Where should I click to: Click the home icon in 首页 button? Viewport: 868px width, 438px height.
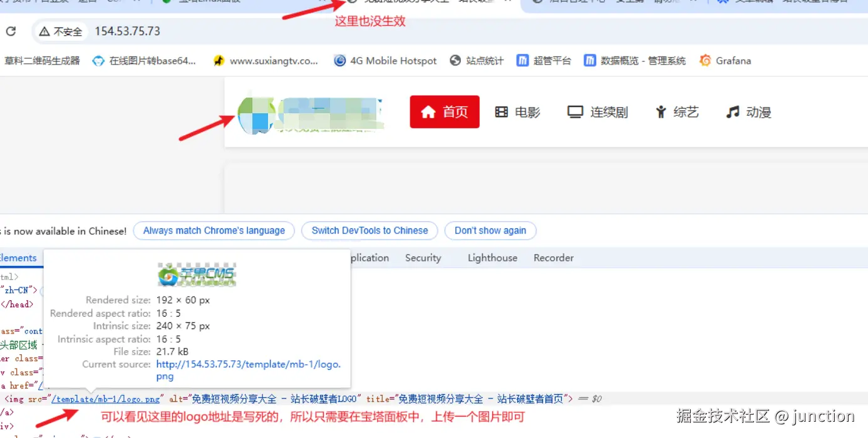pyautogui.click(x=428, y=112)
